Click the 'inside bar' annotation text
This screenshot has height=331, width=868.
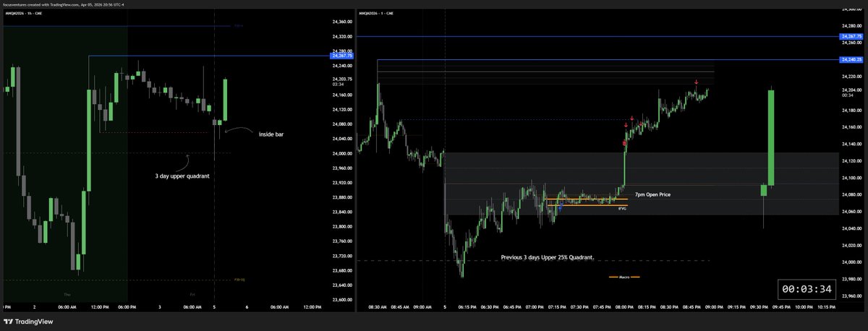click(271, 134)
